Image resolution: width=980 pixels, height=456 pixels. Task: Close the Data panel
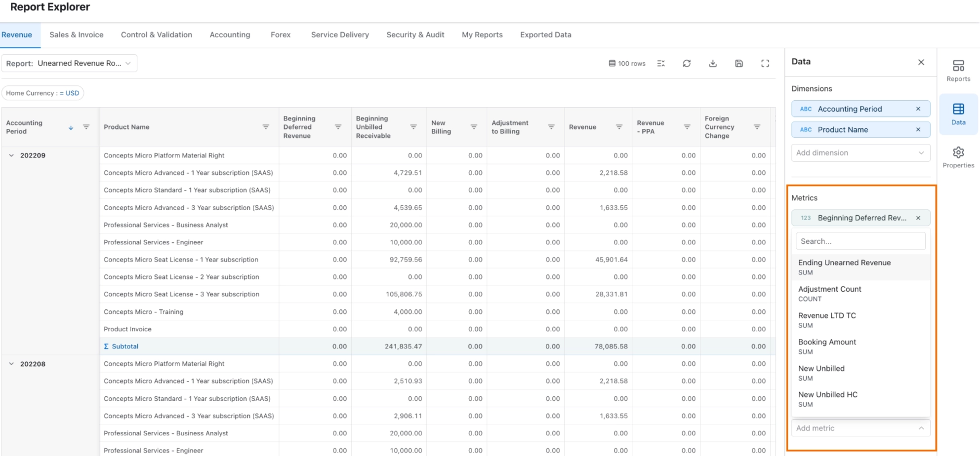(921, 62)
